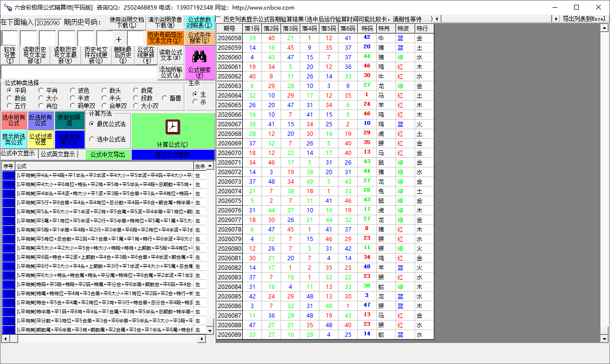Click 删除最后历史 button
The width and height of the screenshot is (610, 364).
point(123,55)
